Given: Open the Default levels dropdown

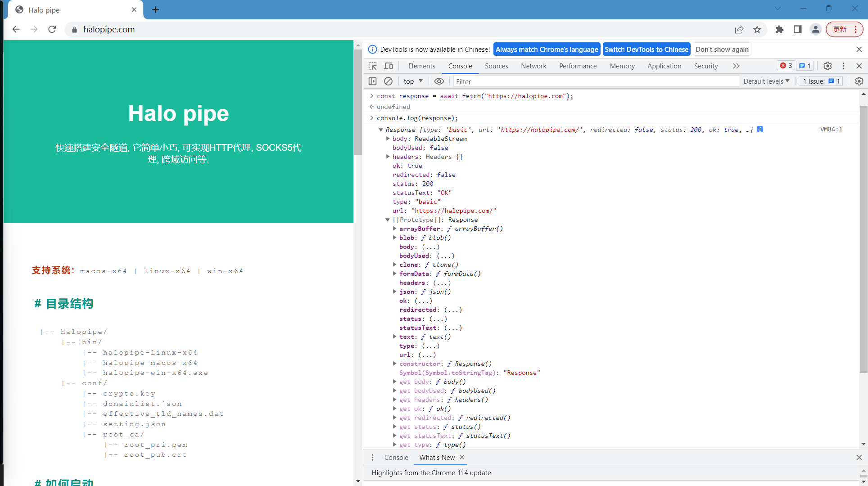Looking at the screenshot, I should pos(766,81).
